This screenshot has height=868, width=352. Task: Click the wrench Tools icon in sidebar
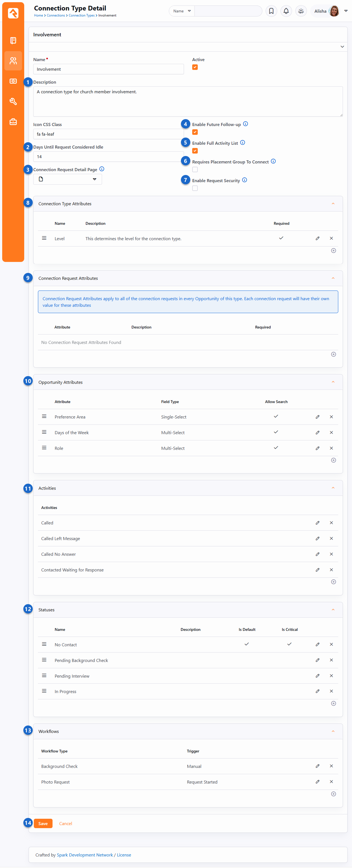pos(13,102)
